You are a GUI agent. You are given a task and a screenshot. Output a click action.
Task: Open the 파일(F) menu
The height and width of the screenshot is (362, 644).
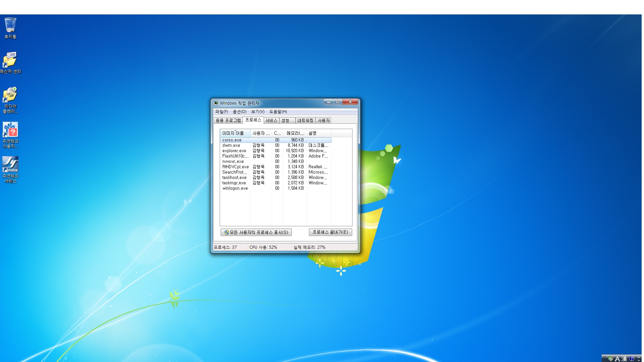pos(222,112)
